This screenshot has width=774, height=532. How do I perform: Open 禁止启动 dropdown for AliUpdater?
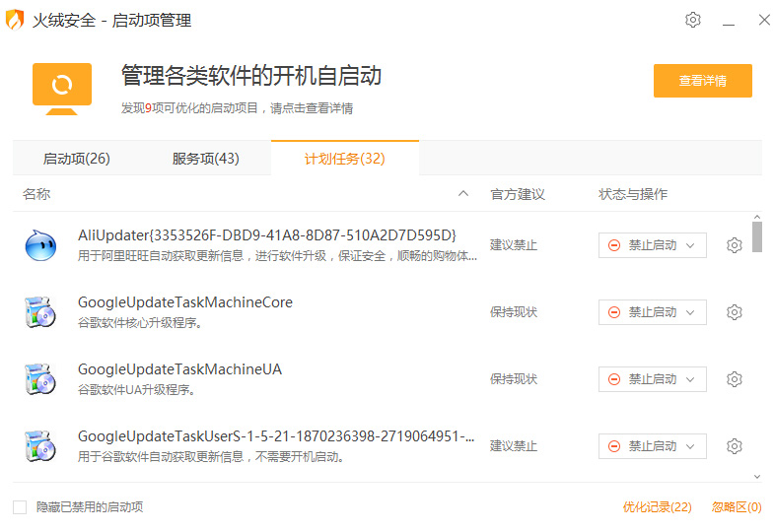[x=653, y=245]
